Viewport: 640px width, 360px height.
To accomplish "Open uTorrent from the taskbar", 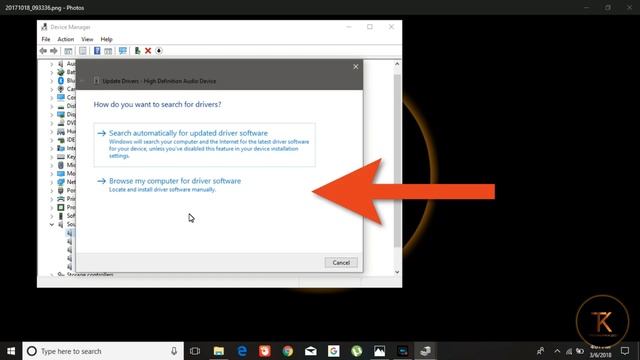I will tap(356, 351).
